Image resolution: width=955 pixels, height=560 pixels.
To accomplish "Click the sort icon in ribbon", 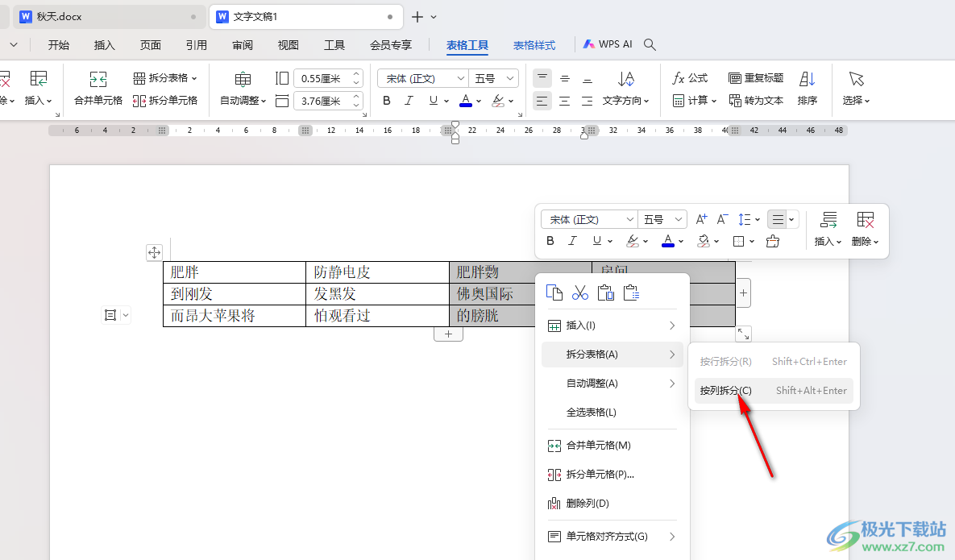I will point(807,79).
